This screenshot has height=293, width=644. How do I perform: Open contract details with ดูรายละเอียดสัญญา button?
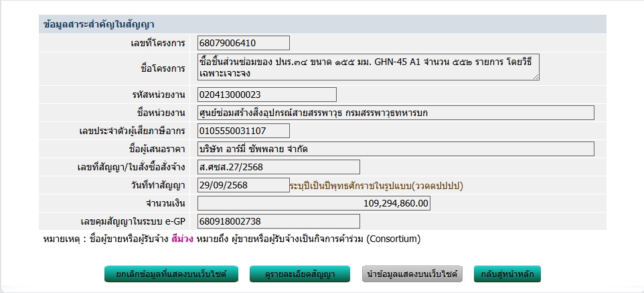(x=301, y=274)
